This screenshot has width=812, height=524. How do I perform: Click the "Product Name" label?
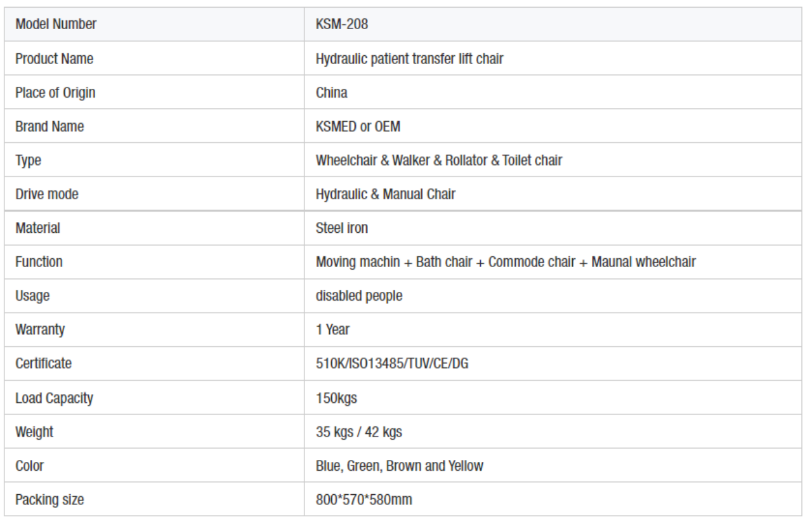click(x=54, y=58)
